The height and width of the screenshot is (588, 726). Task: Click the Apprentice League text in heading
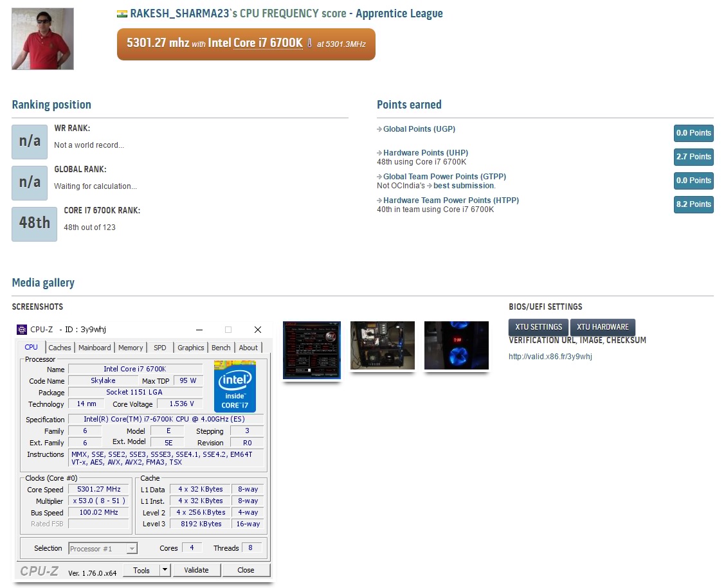(x=399, y=13)
